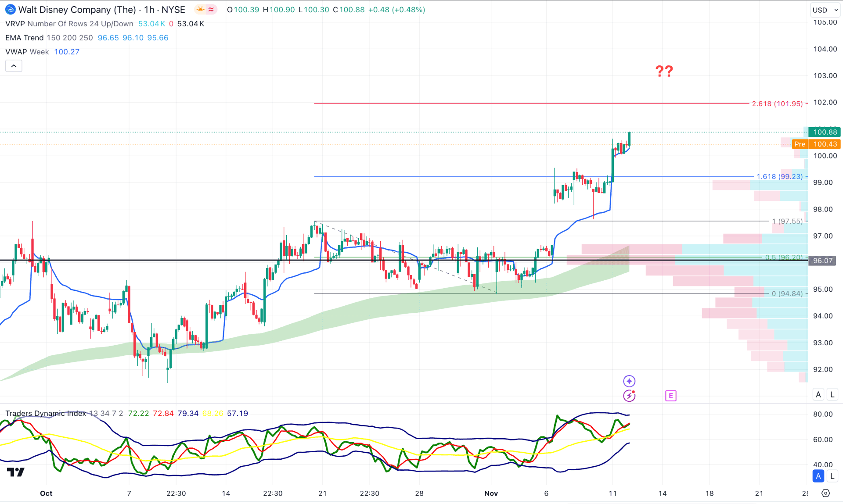Click the Disney symbol logo icon
Viewport: 843px width, 504px height.
pyautogui.click(x=10, y=10)
